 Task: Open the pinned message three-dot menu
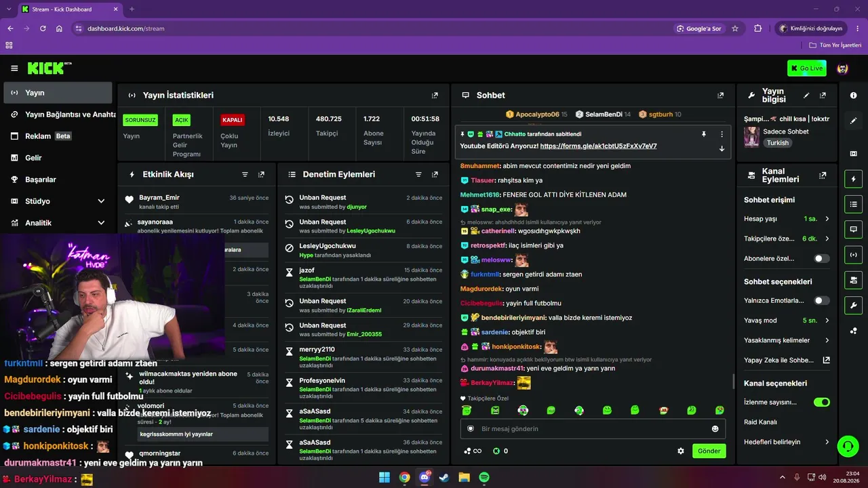[x=722, y=134]
